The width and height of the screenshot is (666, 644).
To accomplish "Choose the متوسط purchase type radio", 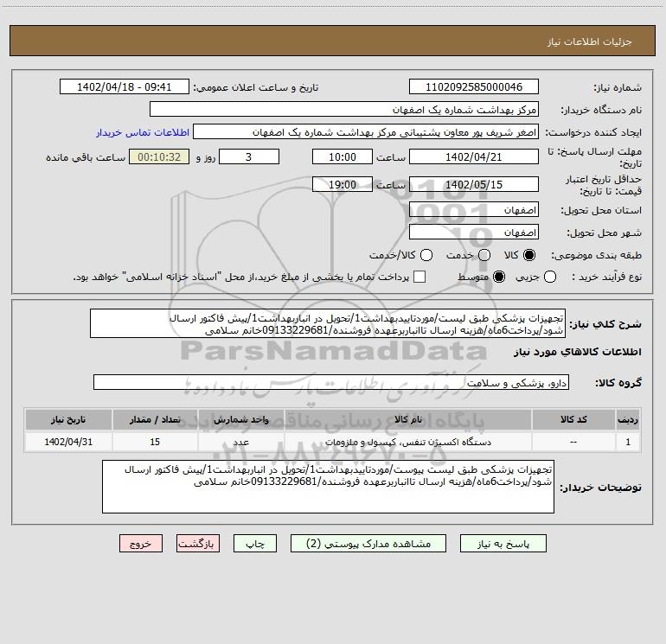I will tap(499, 277).
